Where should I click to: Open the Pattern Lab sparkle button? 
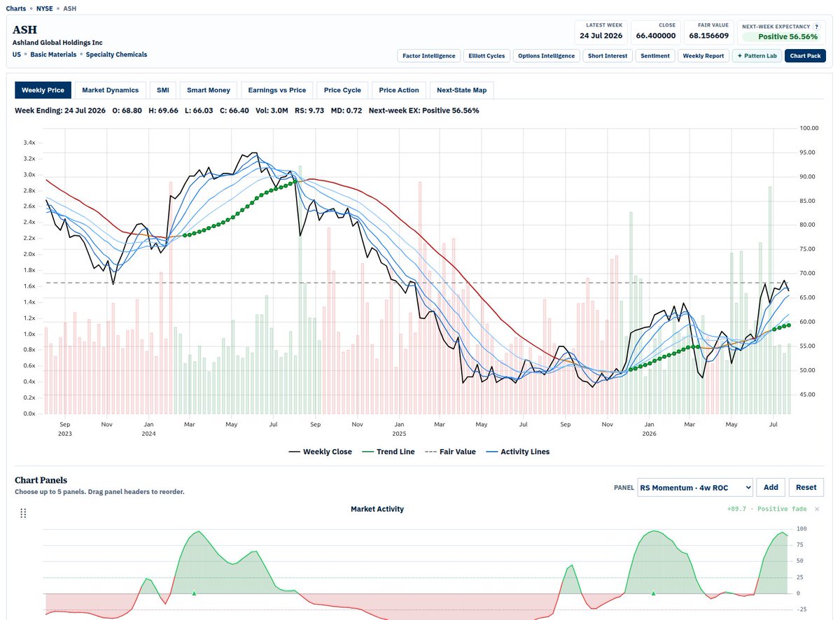(757, 56)
